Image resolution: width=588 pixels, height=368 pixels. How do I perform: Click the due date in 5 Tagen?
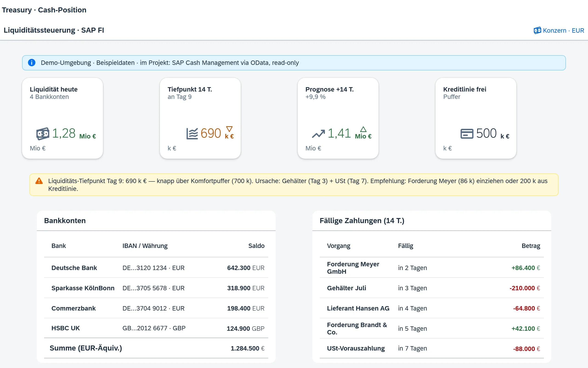(x=412, y=329)
